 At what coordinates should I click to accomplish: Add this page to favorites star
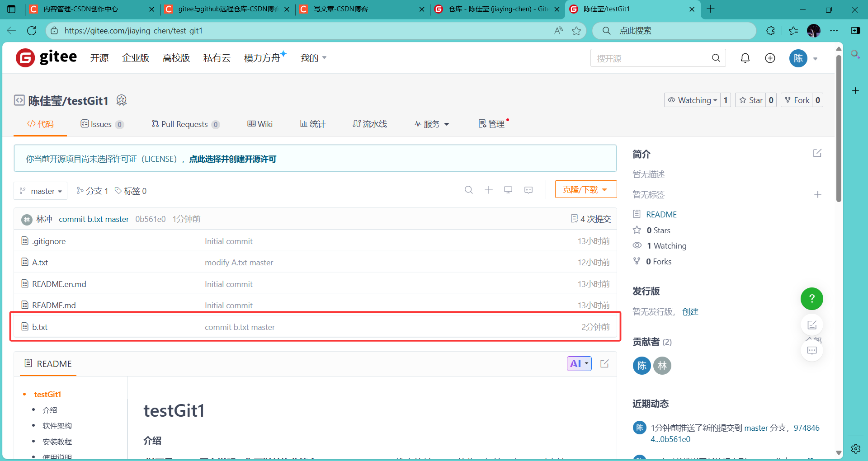click(576, 31)
